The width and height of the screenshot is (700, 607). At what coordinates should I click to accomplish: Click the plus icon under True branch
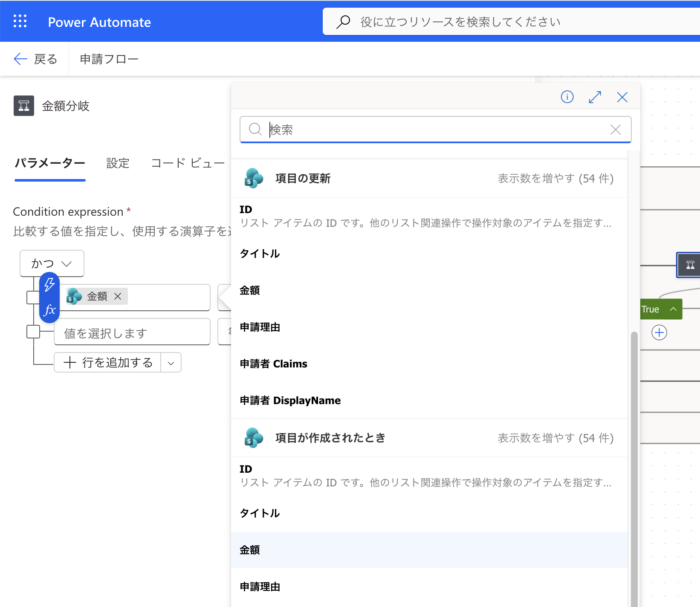660,332
